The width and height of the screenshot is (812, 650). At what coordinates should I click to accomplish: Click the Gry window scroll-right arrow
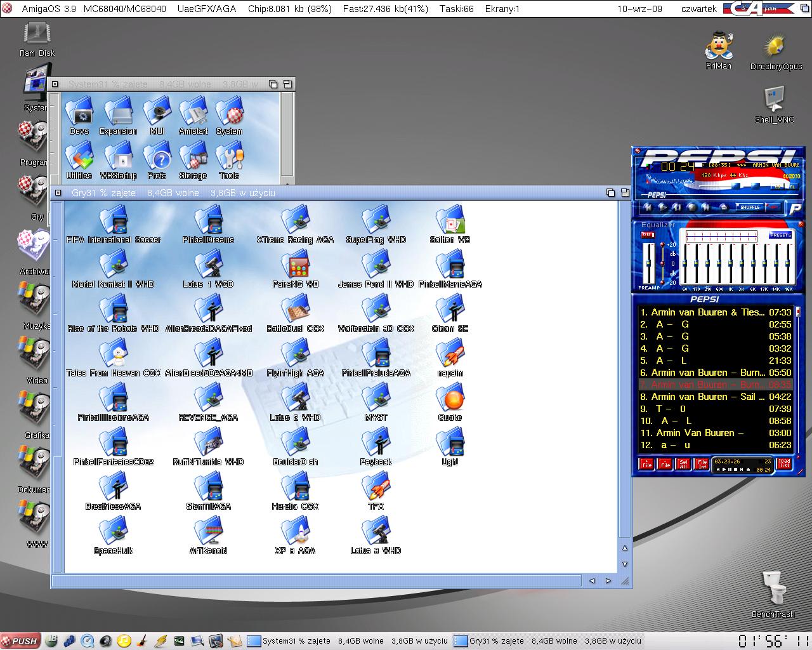(x=608, y=581)
